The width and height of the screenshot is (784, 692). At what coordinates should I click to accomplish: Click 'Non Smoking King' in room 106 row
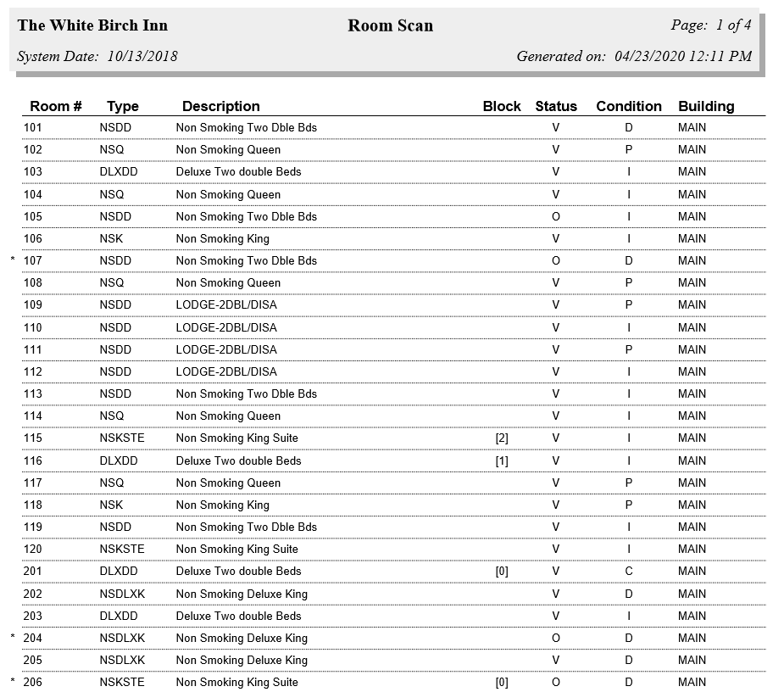click(x=223, y=238)
